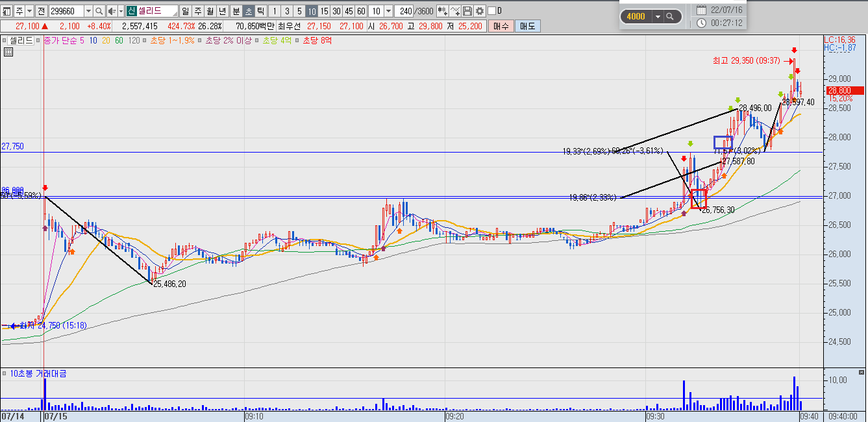Click the small square icon left of 셀리드 legend
The image size is (868, 422).
(5, 40)
